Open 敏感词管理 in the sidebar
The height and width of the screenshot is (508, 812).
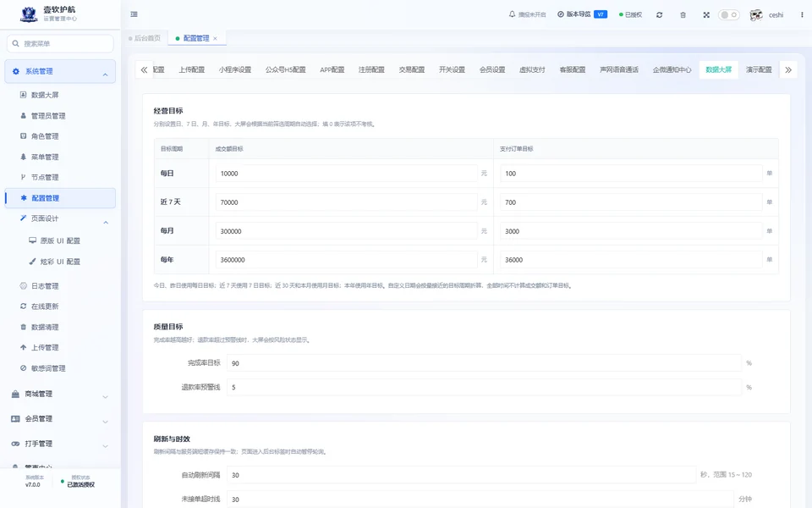(x=48, y=368)
